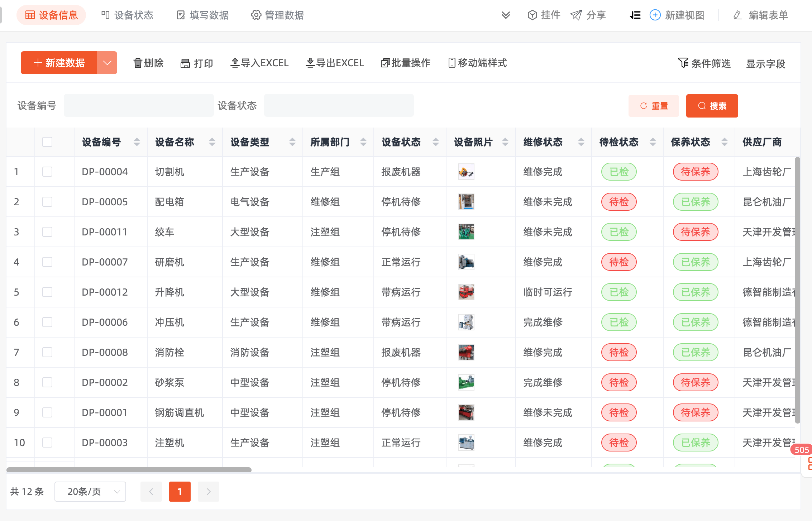Open the 切割机 device photo thumbnail
Image resolution: width=812 pixels, height=521 pixels.
pyautogui.click(x=466, y=172)
